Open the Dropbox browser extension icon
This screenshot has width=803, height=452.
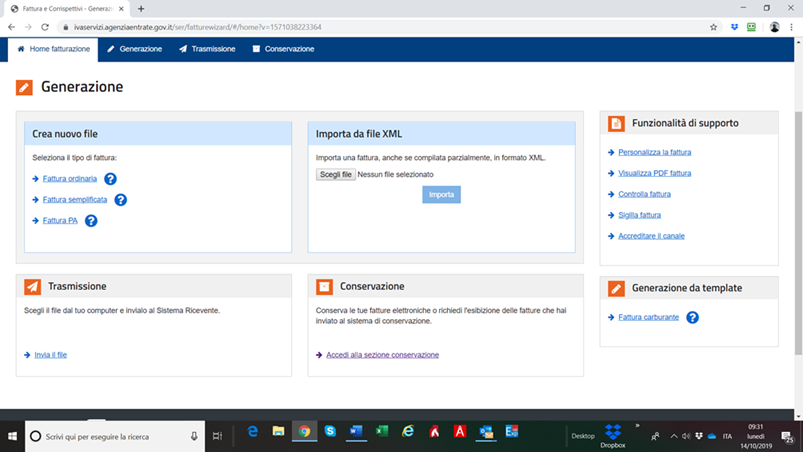[734, 27]
